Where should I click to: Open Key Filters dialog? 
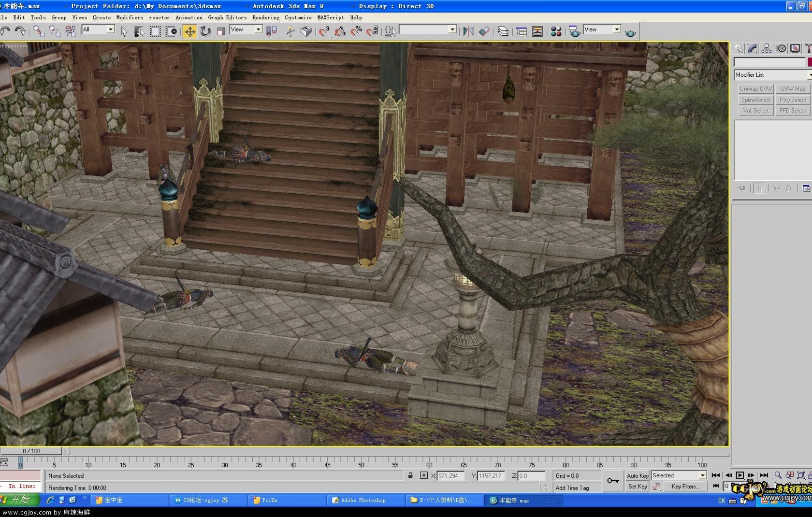pyautogui.click(x=685, y=487)
